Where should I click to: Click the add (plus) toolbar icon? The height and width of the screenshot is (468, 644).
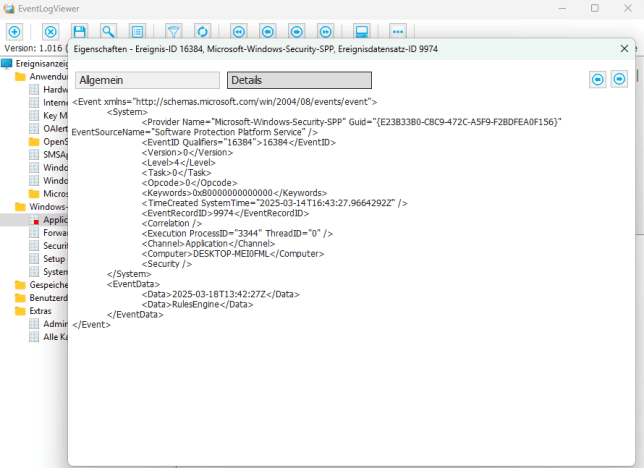[x=14, y=33]
